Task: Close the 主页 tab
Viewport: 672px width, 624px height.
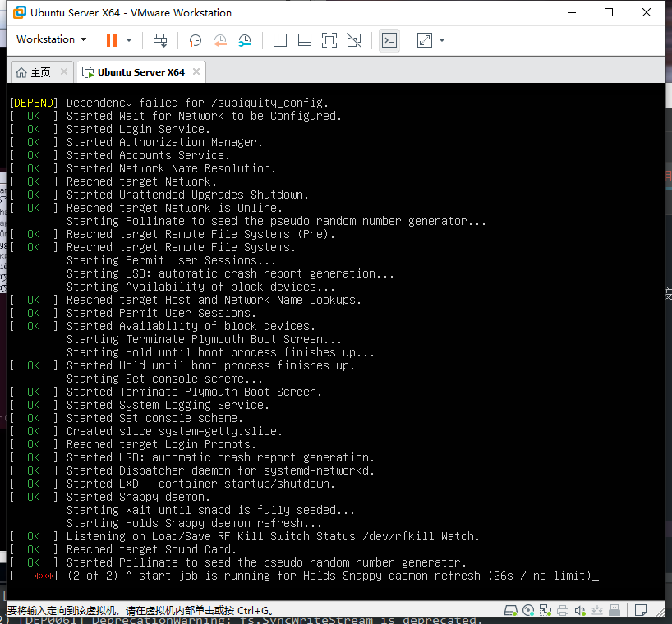Action: tap(64, 71)
